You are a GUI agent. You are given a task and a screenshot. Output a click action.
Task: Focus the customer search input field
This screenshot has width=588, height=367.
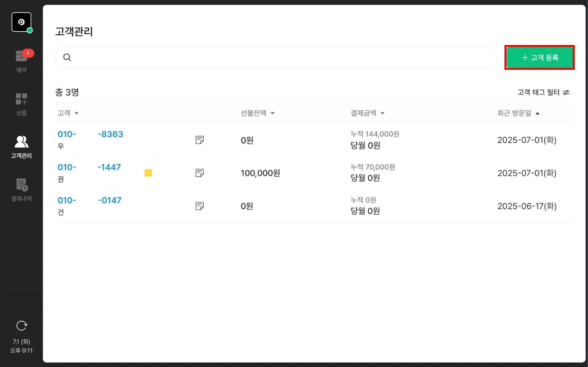281,57
